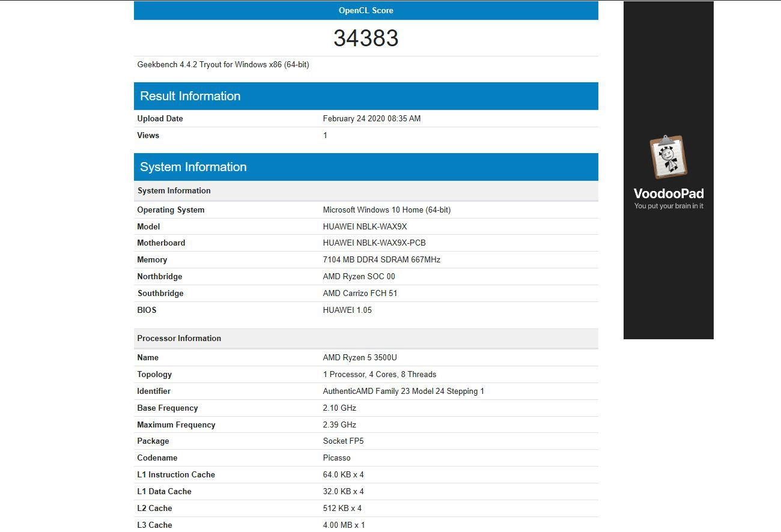Select motherboard value HUAWEI NBLK-WAX9X-PCB
The image size is (781, 532).
coord(374,243)
